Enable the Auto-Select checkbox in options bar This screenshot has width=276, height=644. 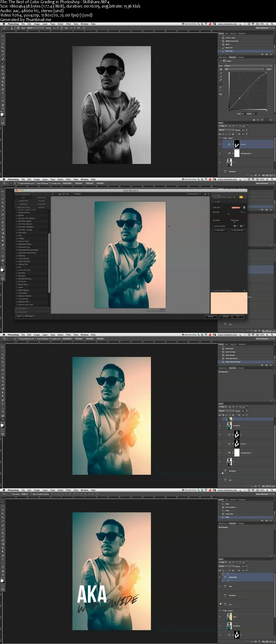(x=11, y=494)
